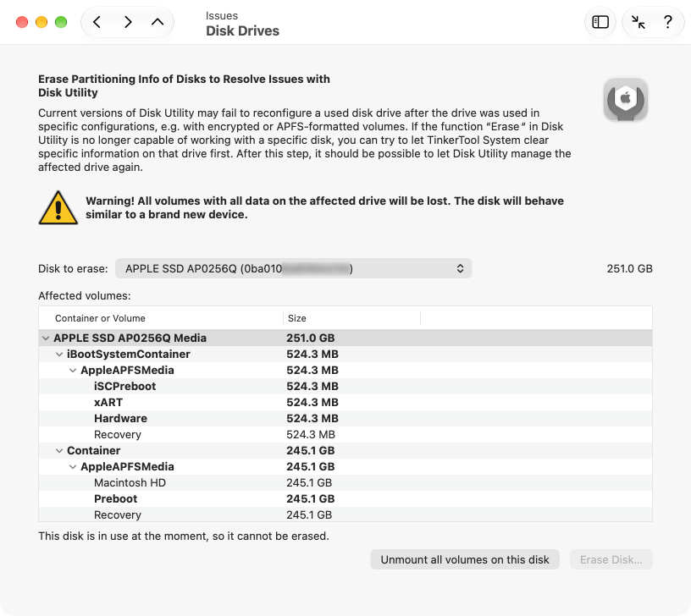This screenshot has width=691, height=616.
Task: Collapse AppleAPFSMedia 524.3 MB chevron
Action: (73, 371)
